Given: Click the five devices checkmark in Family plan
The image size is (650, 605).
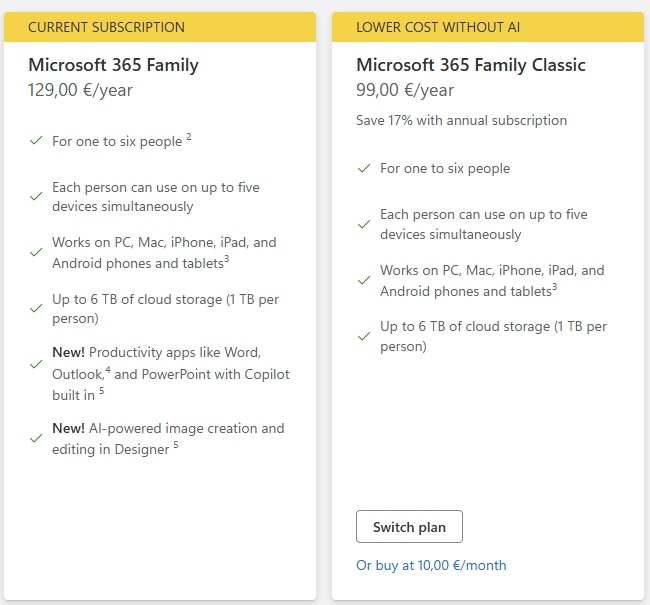Looking at the screenshot, I should pyautogui.click(x=36, y=196).
